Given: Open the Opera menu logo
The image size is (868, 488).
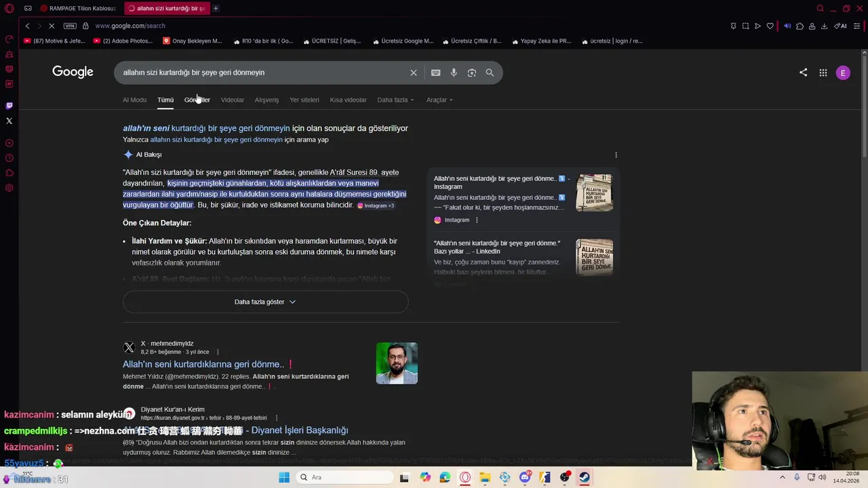Looking at the screenshot, I should point(8,8).
